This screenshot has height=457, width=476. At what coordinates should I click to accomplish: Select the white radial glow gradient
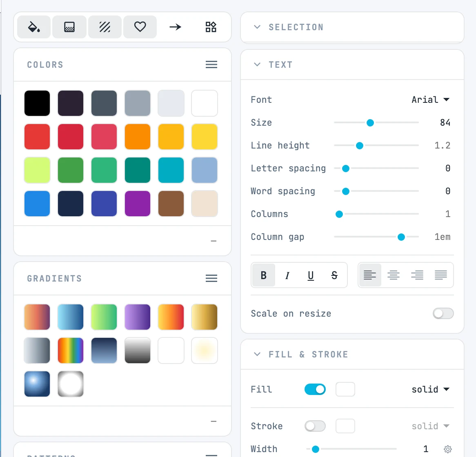[71, 384]
